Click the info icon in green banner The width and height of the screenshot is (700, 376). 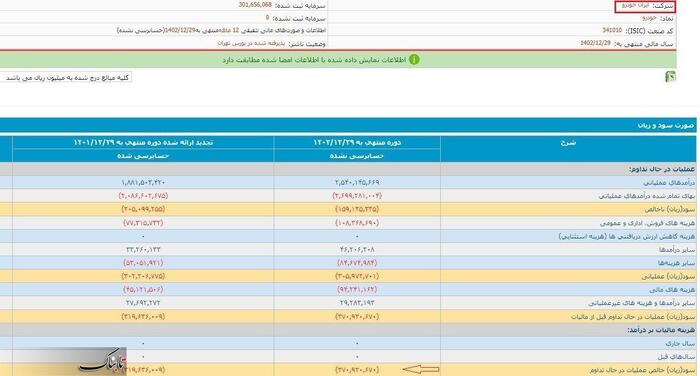pos(414,59)
